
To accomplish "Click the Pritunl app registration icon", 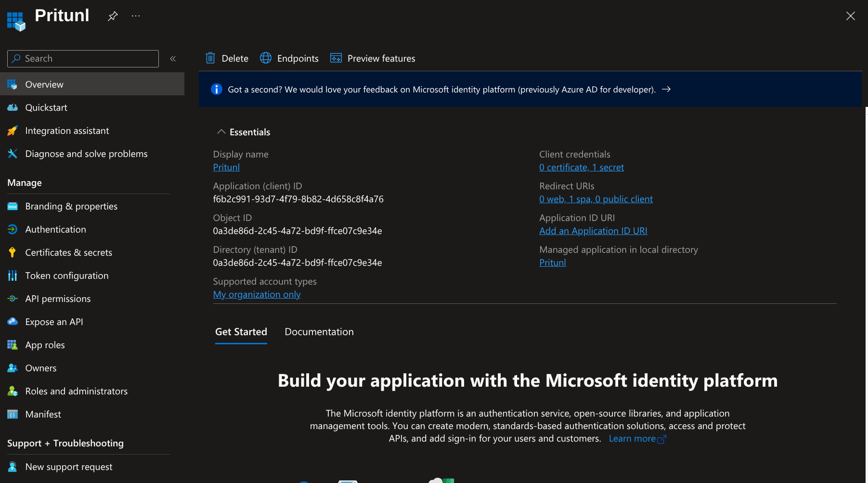I will (16, 21).
